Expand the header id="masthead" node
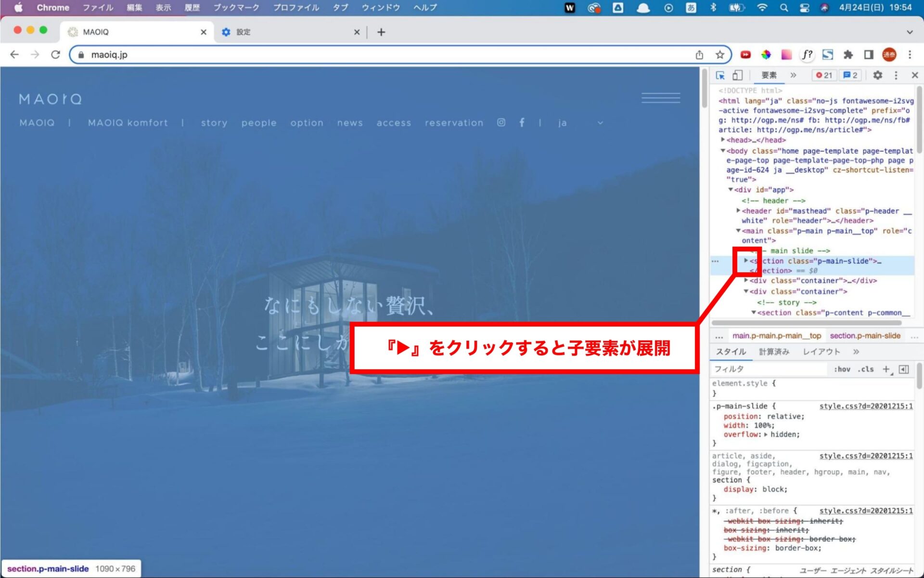 click(738, 210)
